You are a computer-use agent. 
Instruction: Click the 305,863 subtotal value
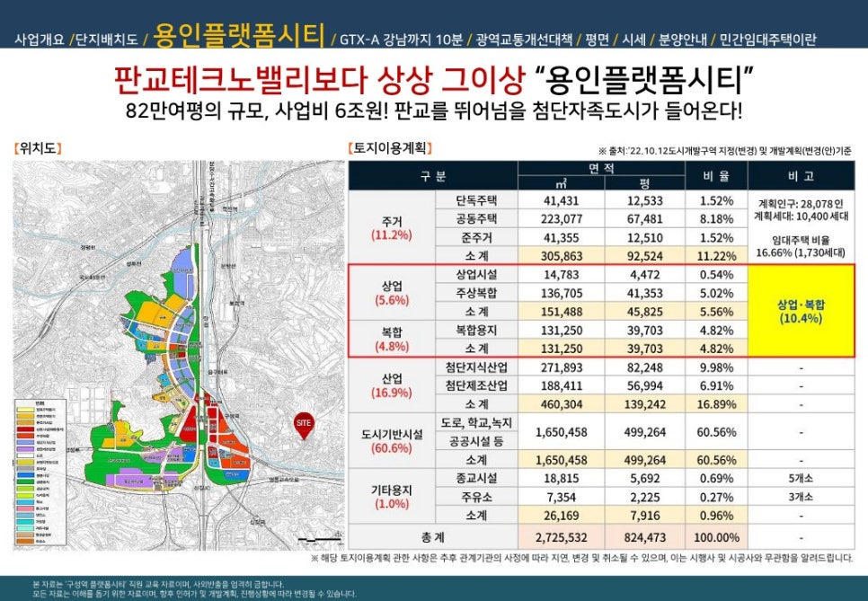coord(562,256)
